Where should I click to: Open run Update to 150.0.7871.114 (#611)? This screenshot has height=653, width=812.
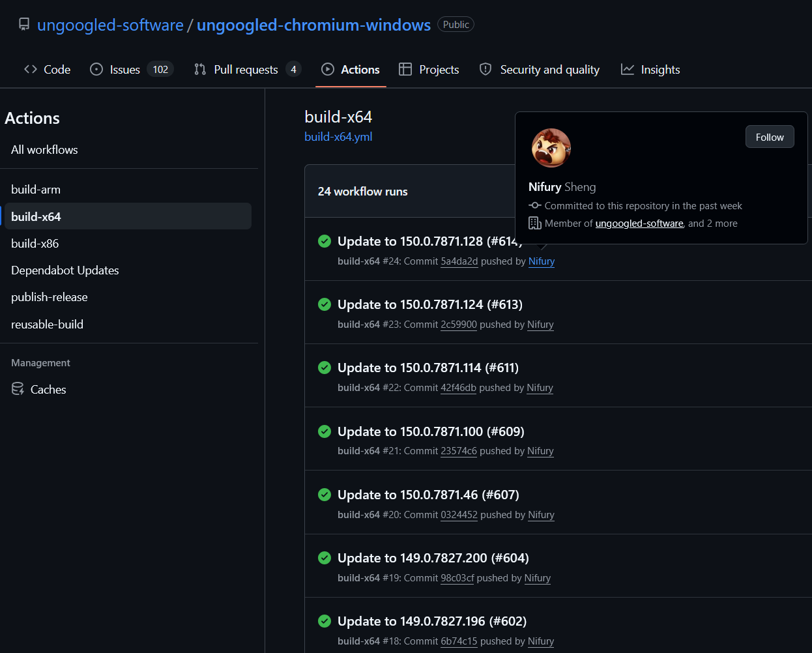tap(428, 368)
